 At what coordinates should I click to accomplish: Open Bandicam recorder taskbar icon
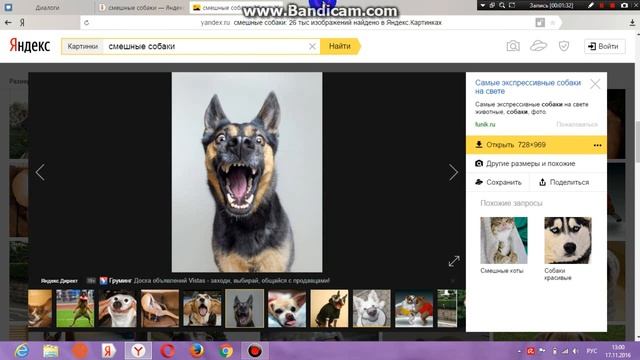255,351
